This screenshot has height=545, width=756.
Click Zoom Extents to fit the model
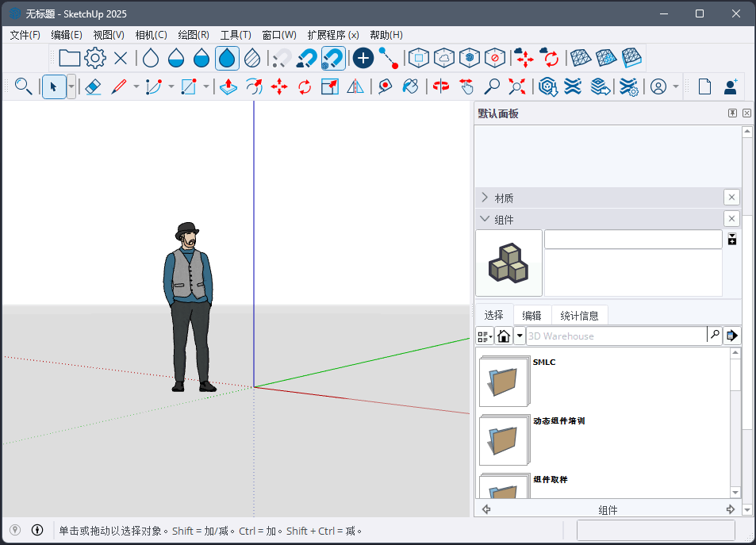[517, 87]
